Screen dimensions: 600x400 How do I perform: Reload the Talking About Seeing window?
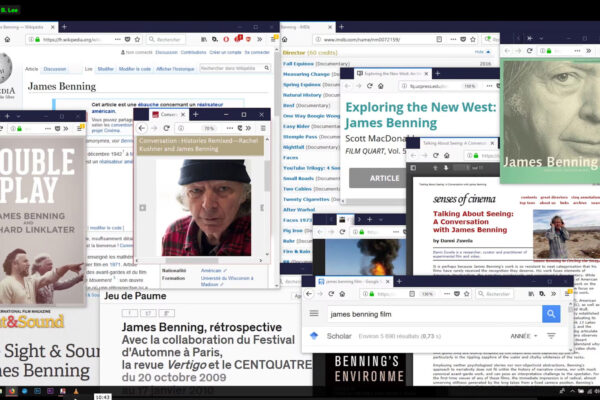435,155
